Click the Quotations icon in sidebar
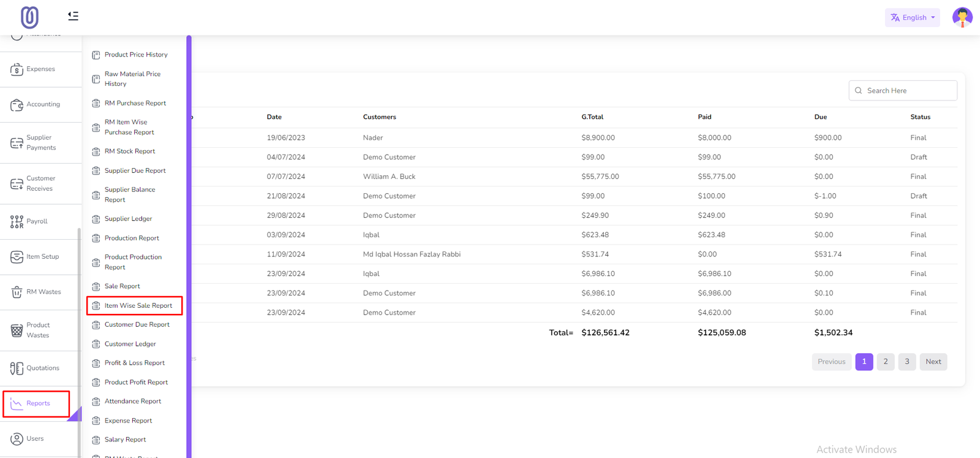Viewport: 980px width, 458px height. [17, 368]
